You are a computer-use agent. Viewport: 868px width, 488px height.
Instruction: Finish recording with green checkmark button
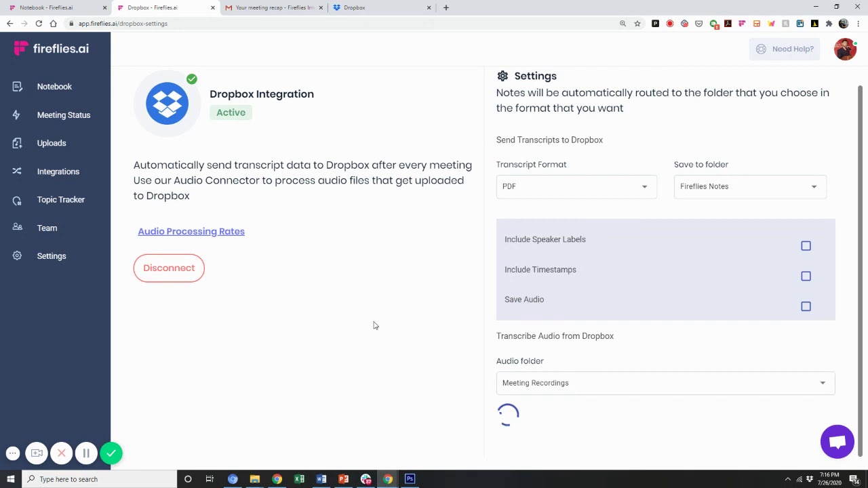tap(111, 453)
